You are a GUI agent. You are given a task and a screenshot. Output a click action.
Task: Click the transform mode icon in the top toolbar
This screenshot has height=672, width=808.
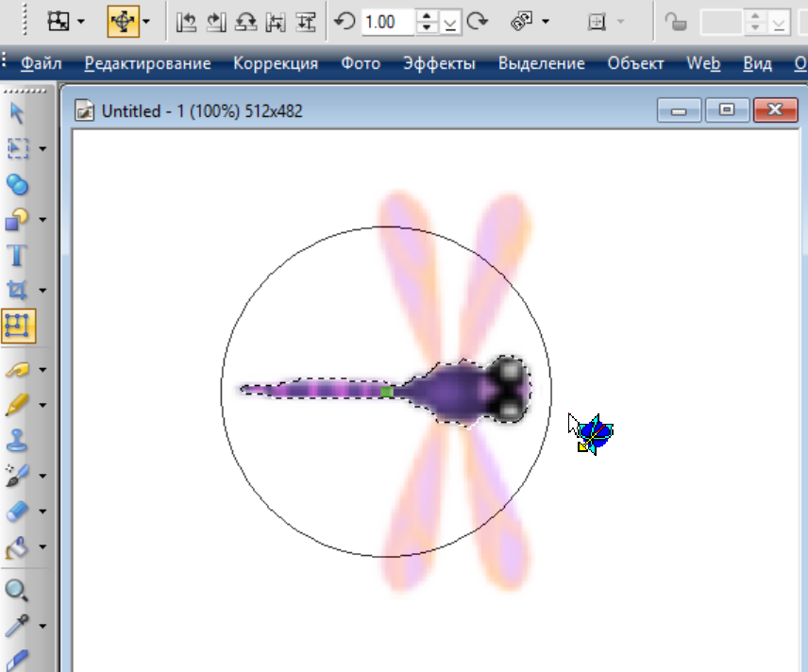[59, 21]
